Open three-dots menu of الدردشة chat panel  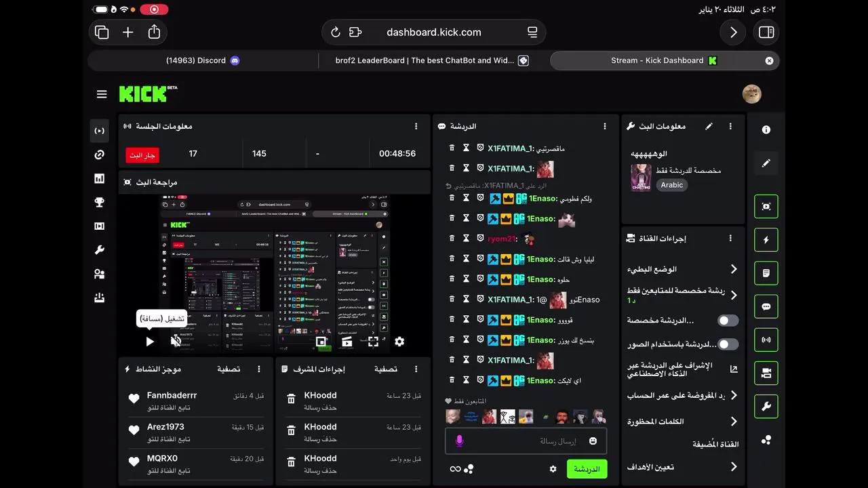click(x=605, y=126)
